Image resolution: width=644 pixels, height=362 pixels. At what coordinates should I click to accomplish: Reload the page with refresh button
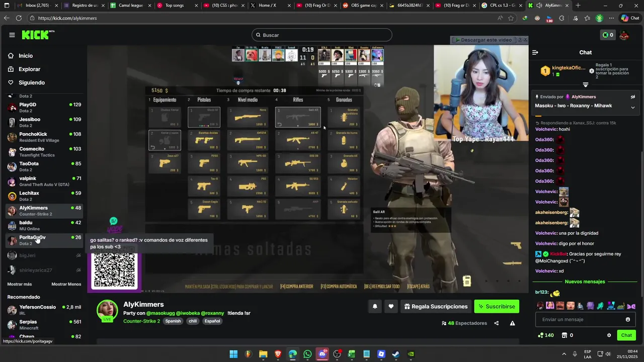pos(19,18)
